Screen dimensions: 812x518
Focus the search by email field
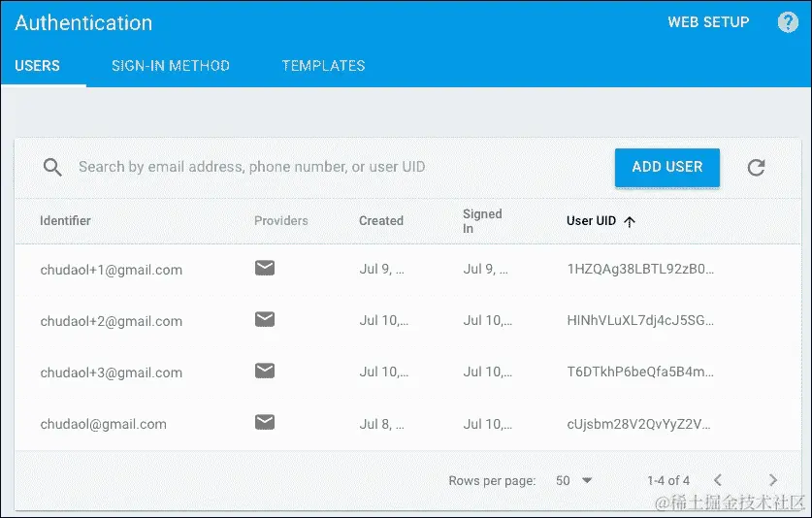pyautogui.click(x=251, y=167)
